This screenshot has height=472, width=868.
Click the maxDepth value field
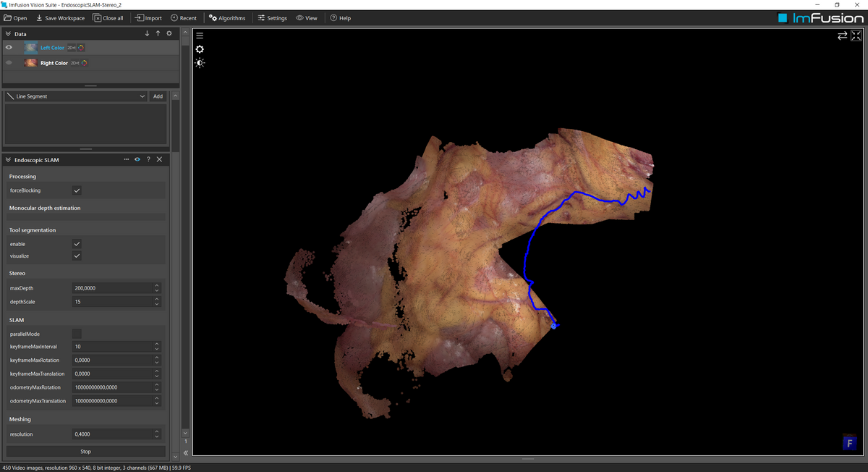point(112,288)
